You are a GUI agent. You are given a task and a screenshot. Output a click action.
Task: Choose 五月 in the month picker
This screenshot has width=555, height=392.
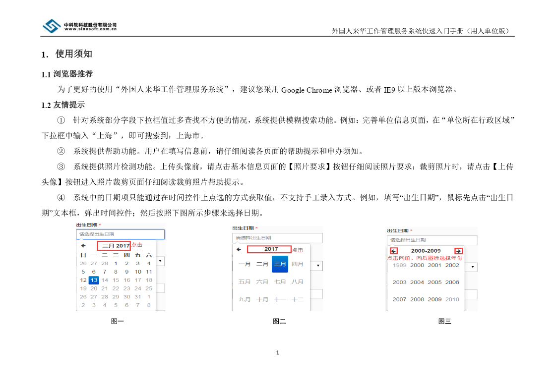(x=245, y=282)
